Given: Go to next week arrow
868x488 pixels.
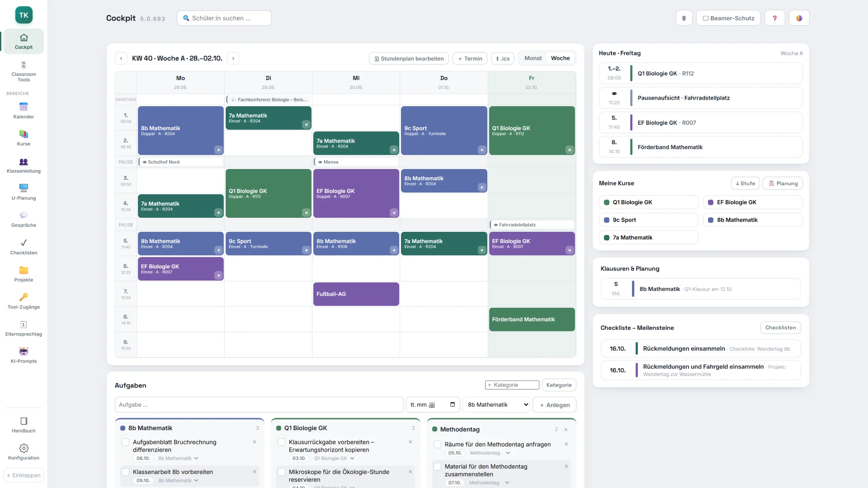Looking at the screenshot, I should pos(233,58).
